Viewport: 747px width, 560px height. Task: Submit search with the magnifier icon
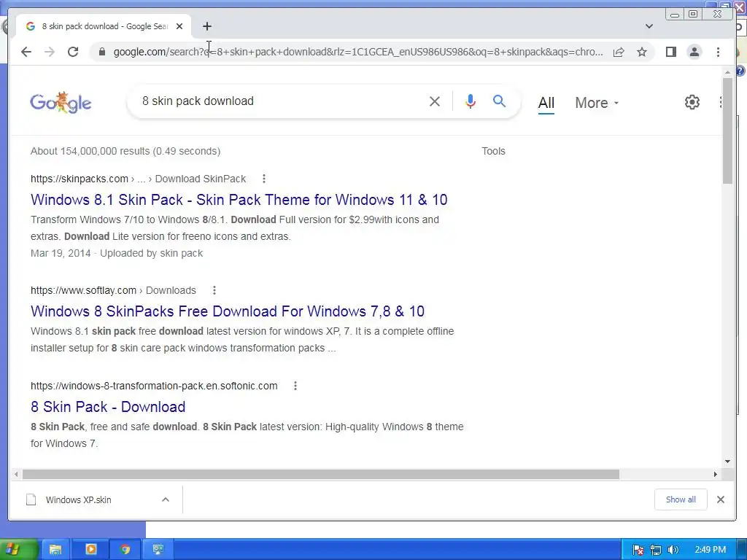coord(499,101)
